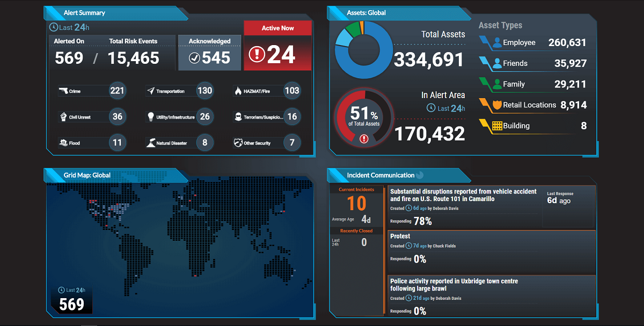Click the Building asset type row
Screen dimensions: 644x326
[x=534, y=126]
